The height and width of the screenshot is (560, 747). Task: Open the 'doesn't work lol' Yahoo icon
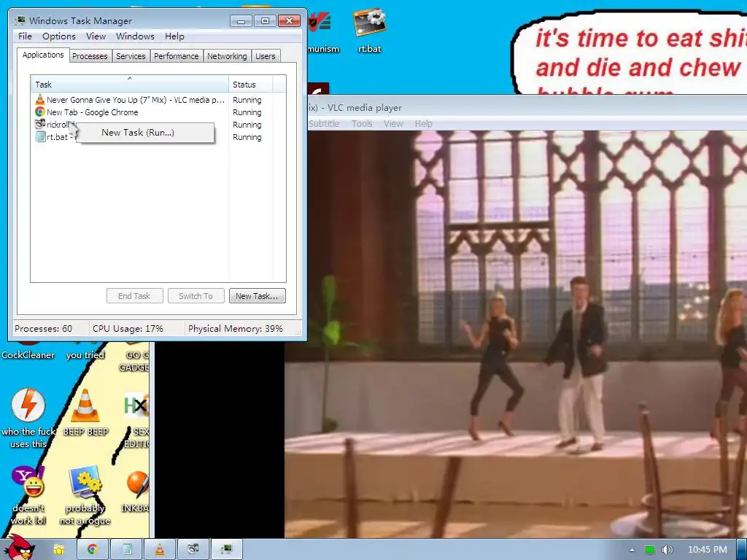28,495
